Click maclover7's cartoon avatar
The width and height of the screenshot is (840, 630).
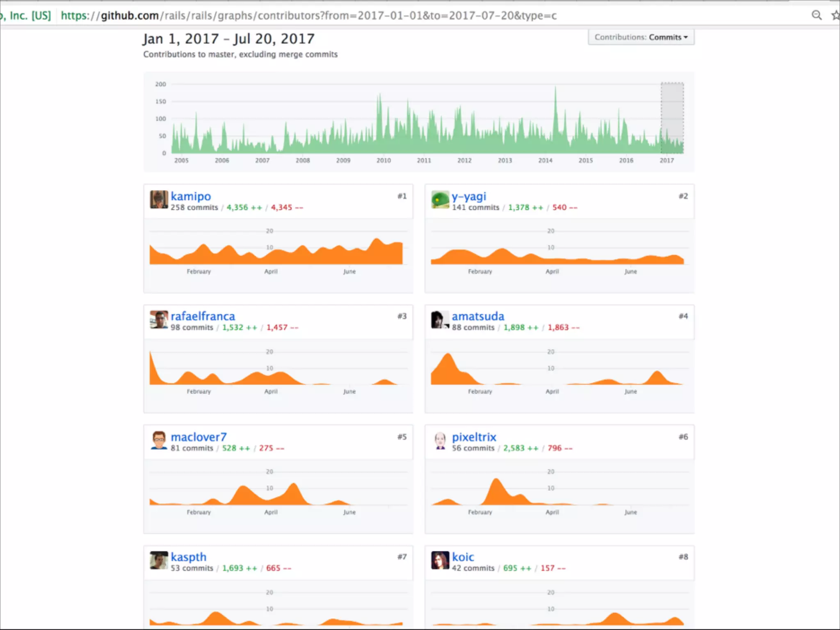pos(159,440)
